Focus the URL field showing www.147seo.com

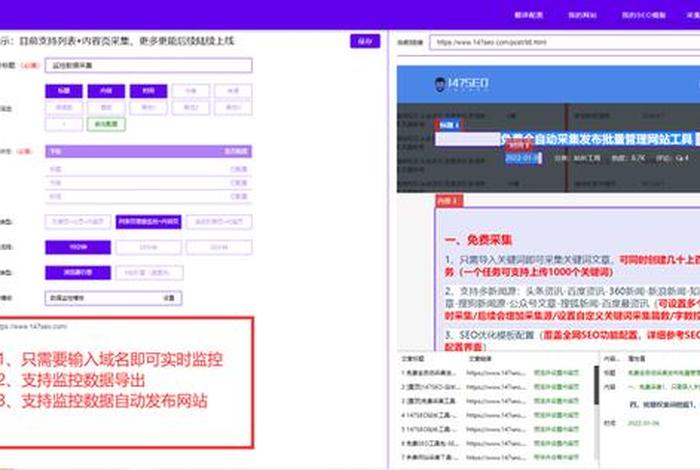coord(564,42)
